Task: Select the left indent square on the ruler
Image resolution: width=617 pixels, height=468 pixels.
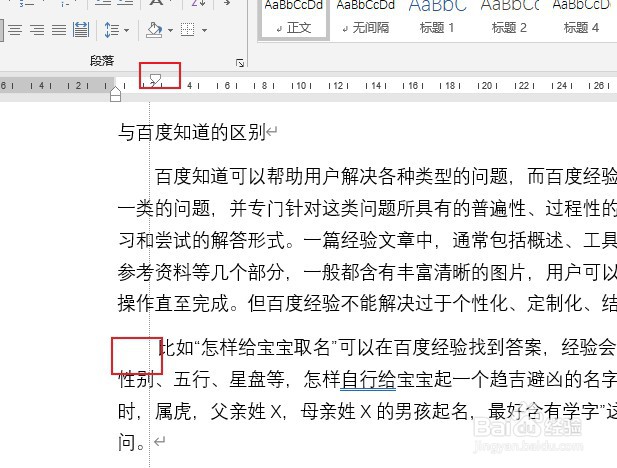Action: (115, 98)
